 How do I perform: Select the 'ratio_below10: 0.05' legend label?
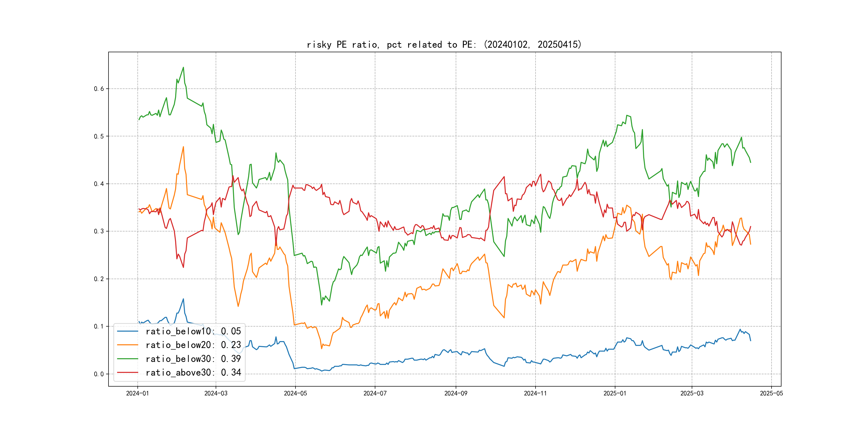click(x=193, y=331)
